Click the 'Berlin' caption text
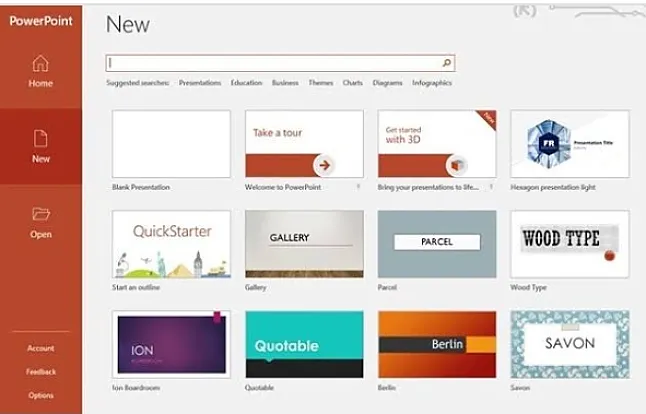The image size is (646, 414). 386,388
